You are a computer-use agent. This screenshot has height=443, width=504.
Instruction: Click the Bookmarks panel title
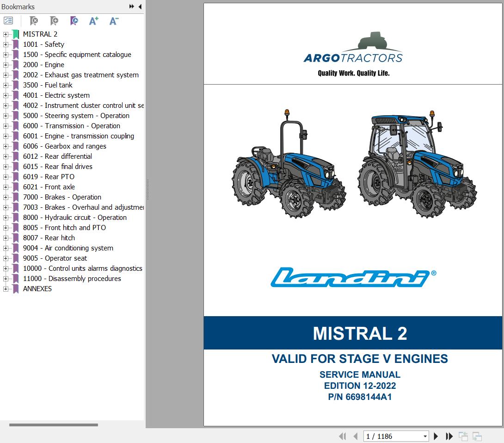pos(18,7)
